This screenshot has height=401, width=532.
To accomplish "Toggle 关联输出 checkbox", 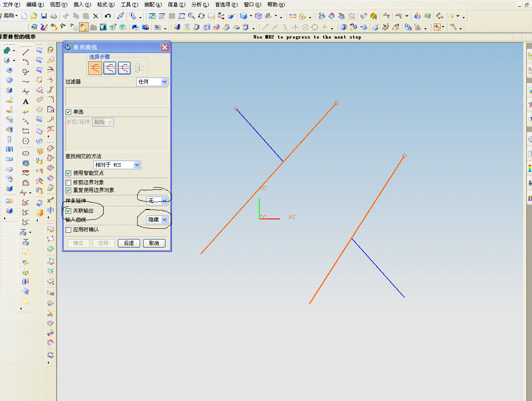I will pos(68,211).
